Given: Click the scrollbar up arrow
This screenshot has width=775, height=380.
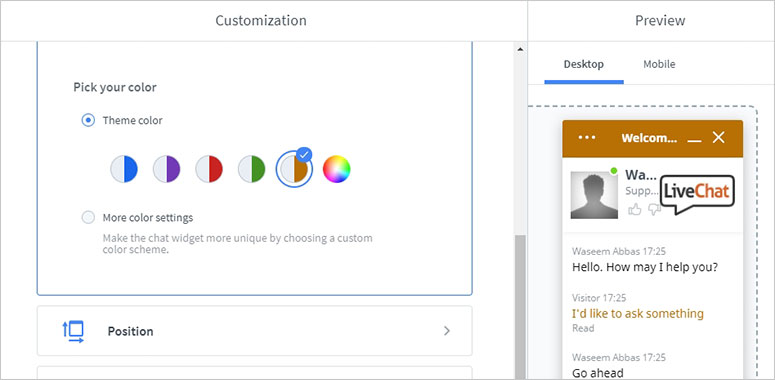Looking at the screenshot, I should 519,49.
